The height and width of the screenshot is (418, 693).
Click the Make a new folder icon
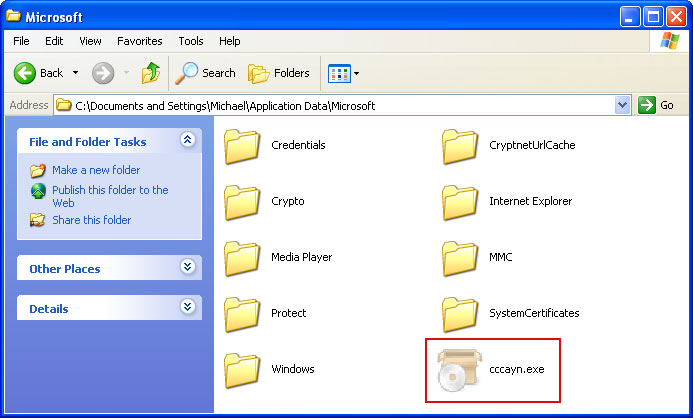38,170
